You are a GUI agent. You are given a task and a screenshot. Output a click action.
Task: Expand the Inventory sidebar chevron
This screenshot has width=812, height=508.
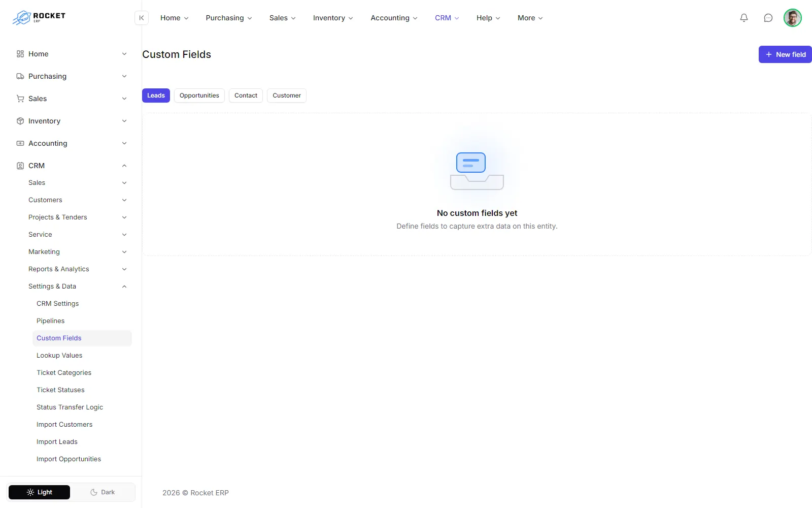coord(124,121)
